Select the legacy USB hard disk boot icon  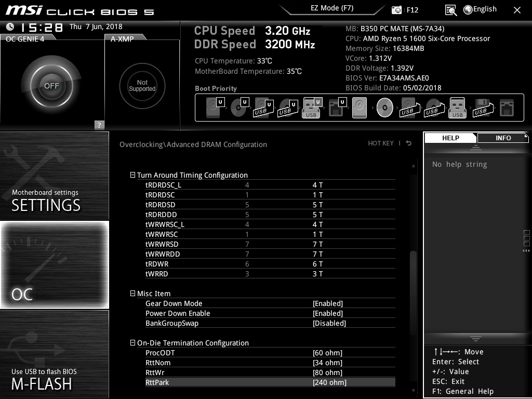pos(410,108)
